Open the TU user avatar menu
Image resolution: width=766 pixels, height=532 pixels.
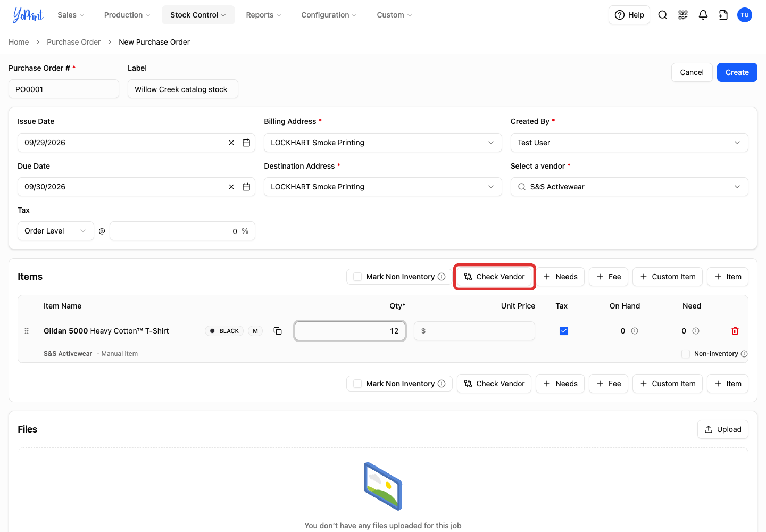pyautogui.click(x=745, y=15)
